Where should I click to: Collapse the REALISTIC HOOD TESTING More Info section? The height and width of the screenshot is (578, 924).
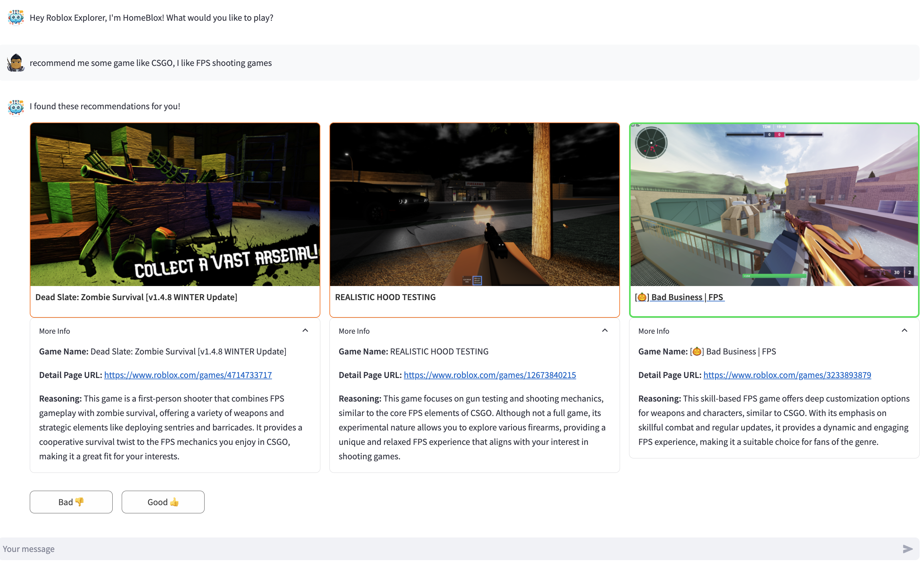point(605,331)
